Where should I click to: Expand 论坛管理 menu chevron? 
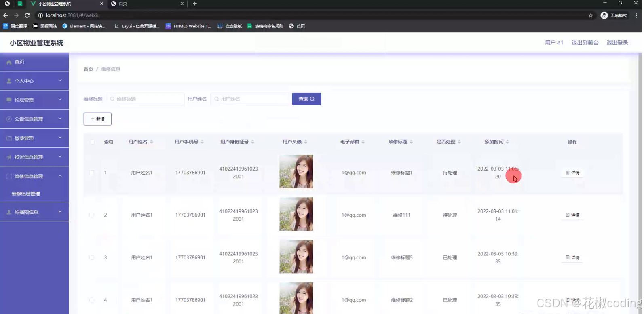60,99
